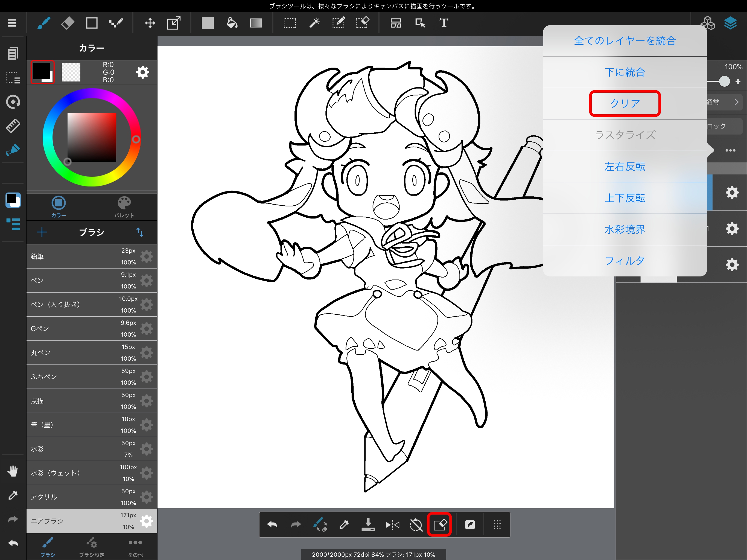Open the brush sort arrows
Viewport: 747px width, 560px height.
[x=140, y=232]
